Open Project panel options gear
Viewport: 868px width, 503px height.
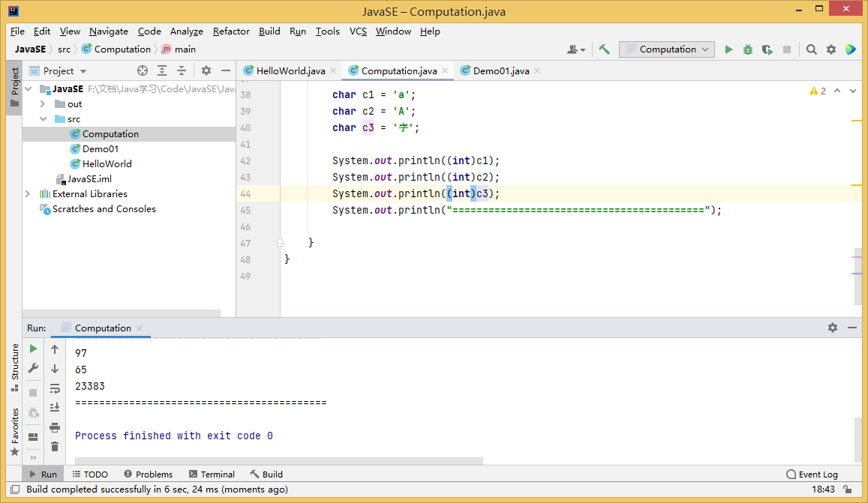[x=206, y=70]
